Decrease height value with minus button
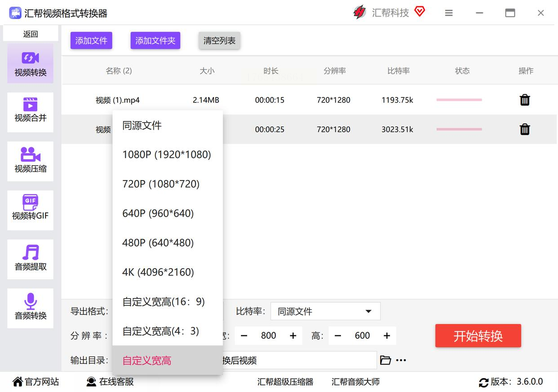Viewport: 558px width, 392px height. pos(338,336)
